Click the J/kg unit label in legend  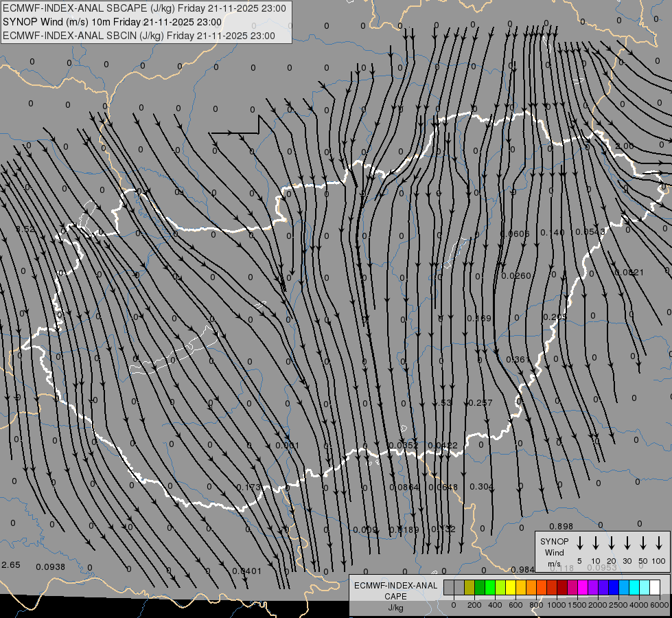click(395, 608)
